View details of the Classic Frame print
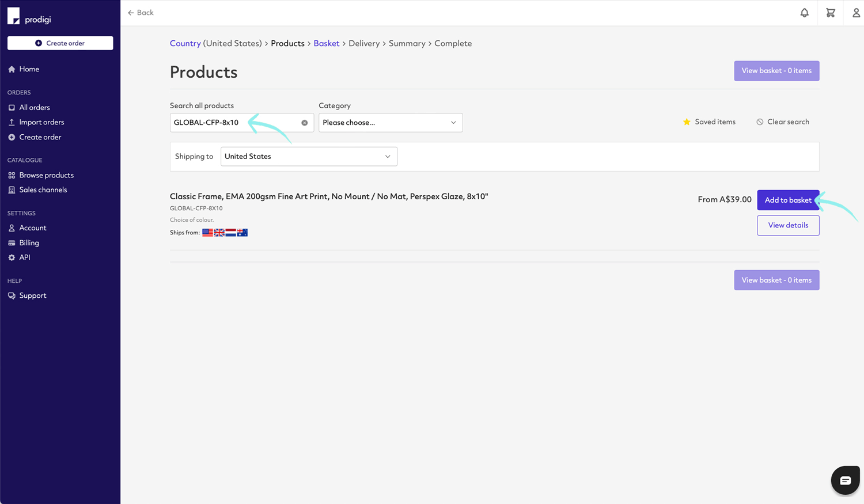The height and width of the screenshot is (504, 864). click(x=788, y=225)
